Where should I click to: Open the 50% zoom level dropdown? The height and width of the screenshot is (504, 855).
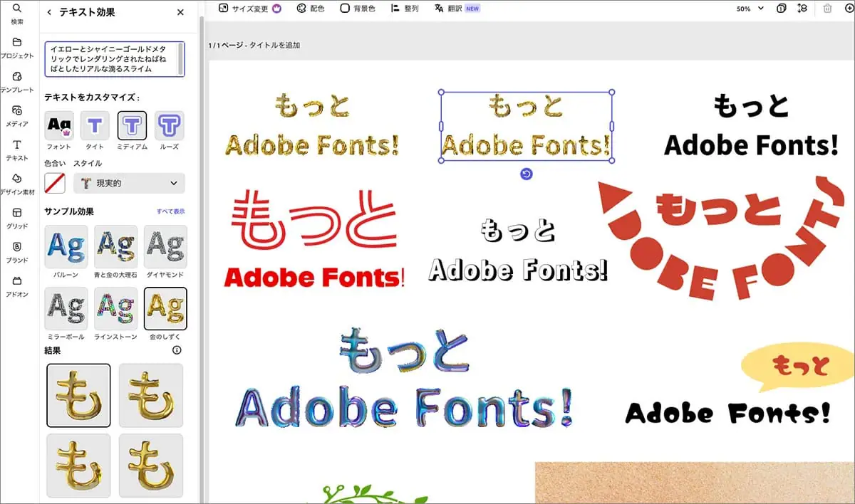[750, 9]
